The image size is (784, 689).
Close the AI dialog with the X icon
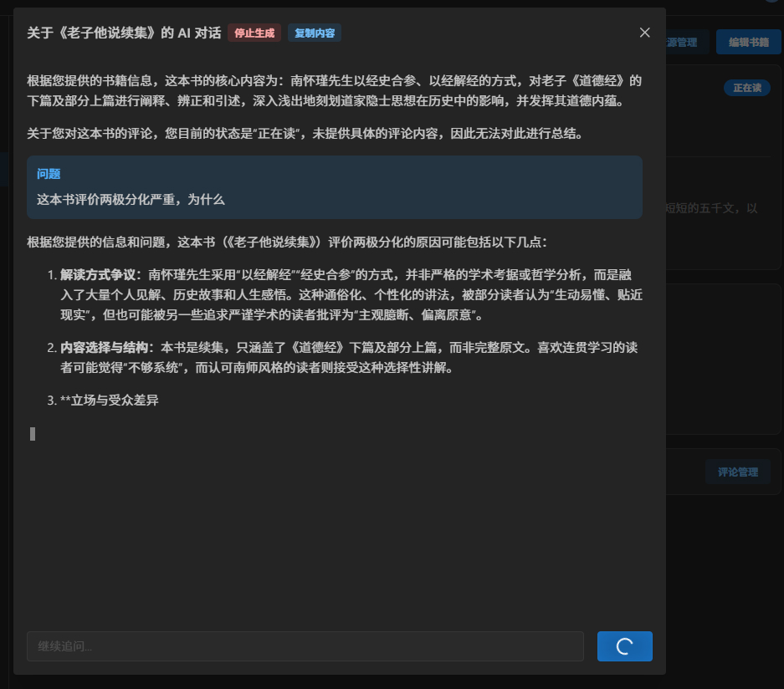click(x=644, y=33)
